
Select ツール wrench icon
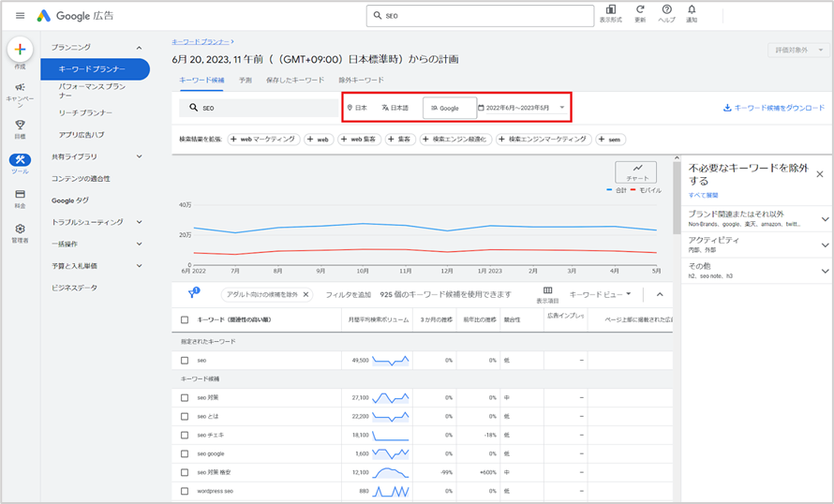coord(21,159)
